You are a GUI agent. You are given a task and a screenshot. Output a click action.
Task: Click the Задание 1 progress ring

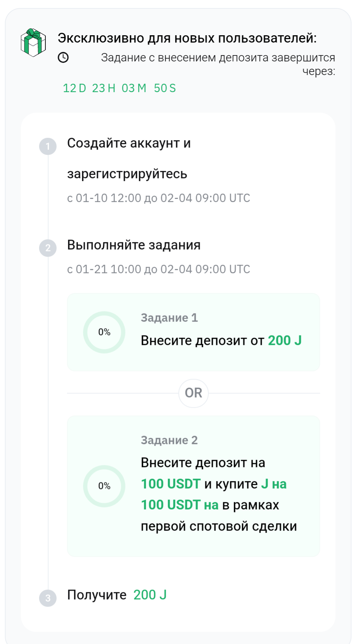coord(104,332)
